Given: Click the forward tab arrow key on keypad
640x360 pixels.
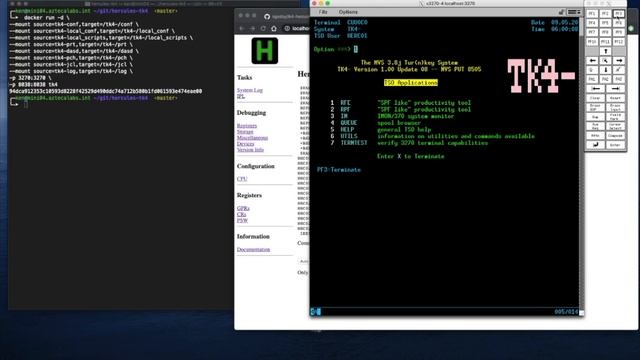Looking at the screenshot, I should (x=616, y=89).
